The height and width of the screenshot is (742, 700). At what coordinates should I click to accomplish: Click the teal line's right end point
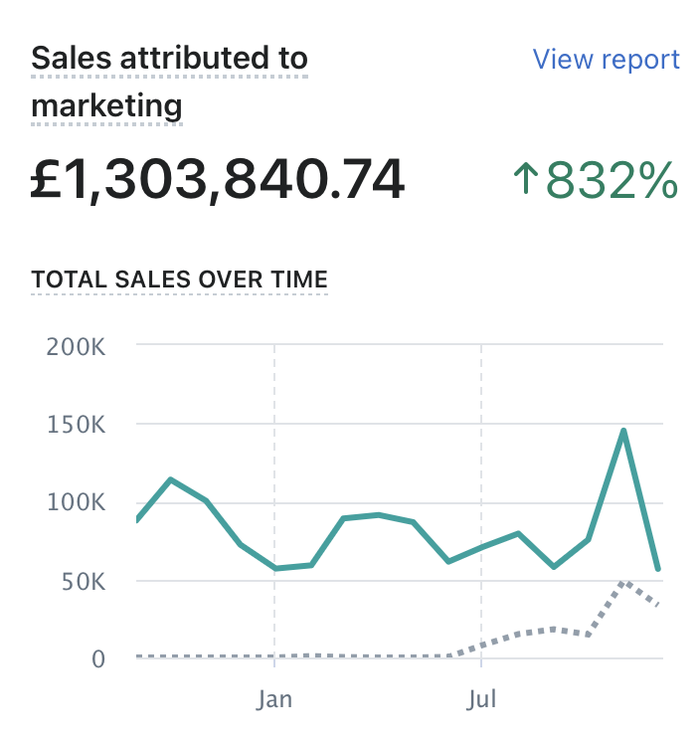[657, 569]
